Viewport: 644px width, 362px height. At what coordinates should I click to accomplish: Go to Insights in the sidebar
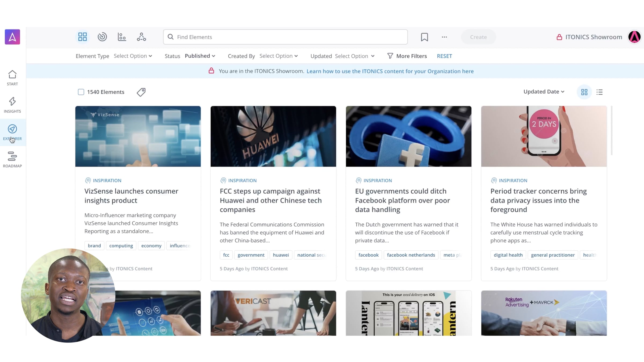[x=12, y=105]
